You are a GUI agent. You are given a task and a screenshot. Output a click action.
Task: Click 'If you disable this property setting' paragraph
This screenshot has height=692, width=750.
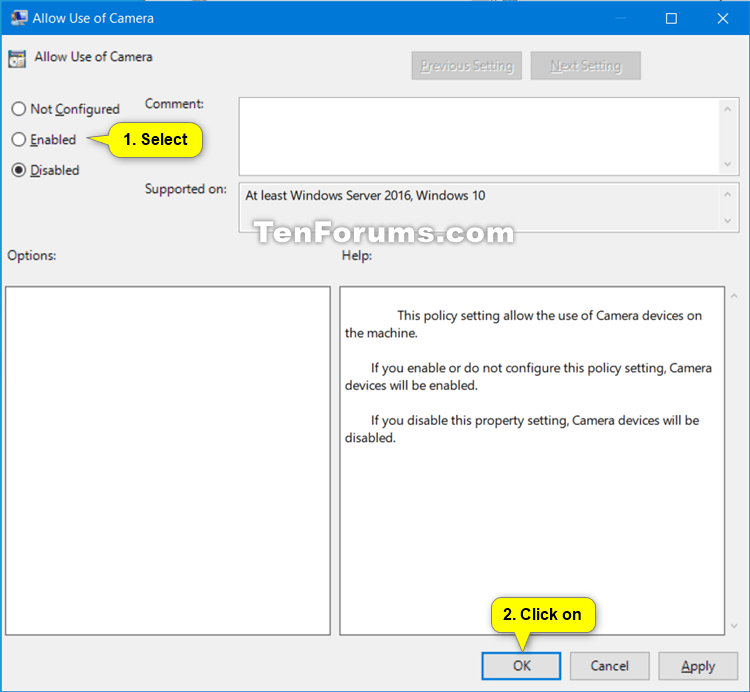522,429
